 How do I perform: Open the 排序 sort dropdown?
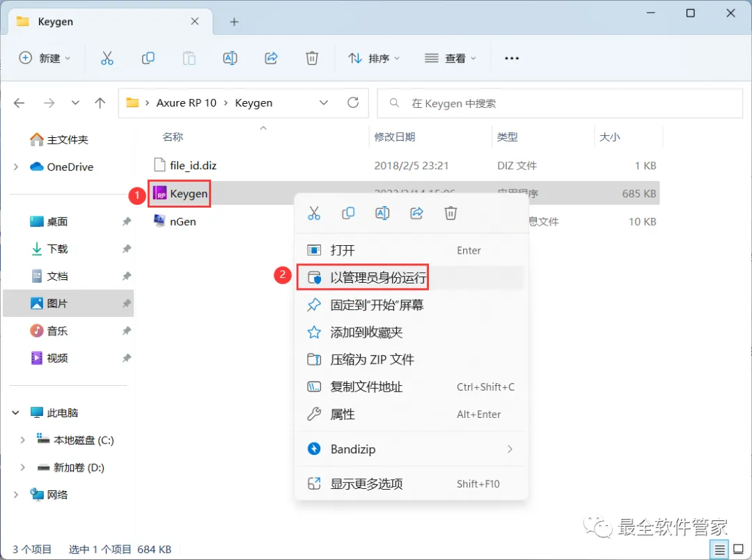coord(374,58)
